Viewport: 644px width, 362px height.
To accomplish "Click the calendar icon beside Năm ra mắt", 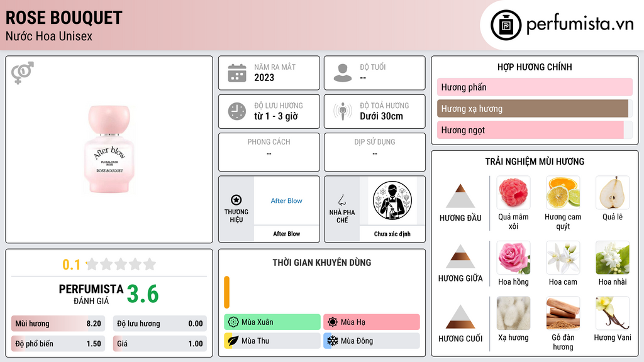I will pos(237,73).
